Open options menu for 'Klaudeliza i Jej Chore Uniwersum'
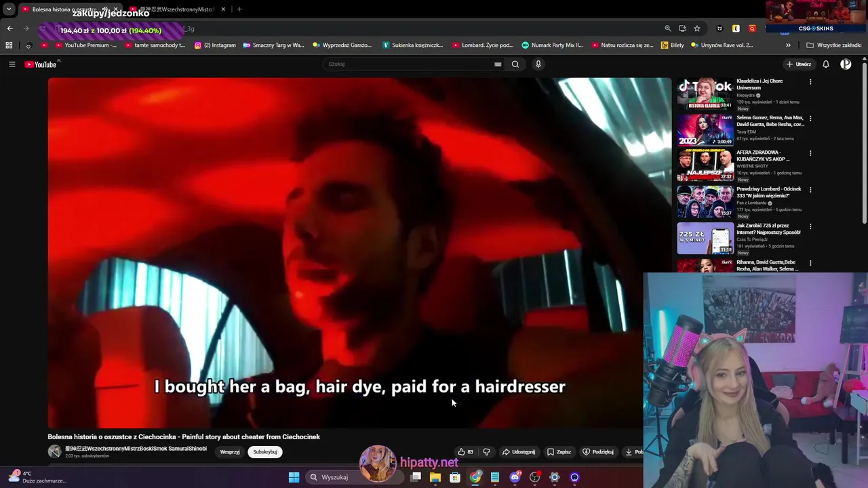This screenshot has width=868, height=488. [810, 82]
